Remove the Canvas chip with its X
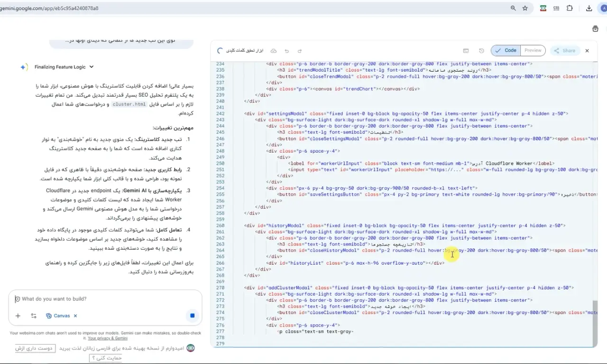Viewport: 607px width, 364px height. pyautogui.click(x=75, y=316)
